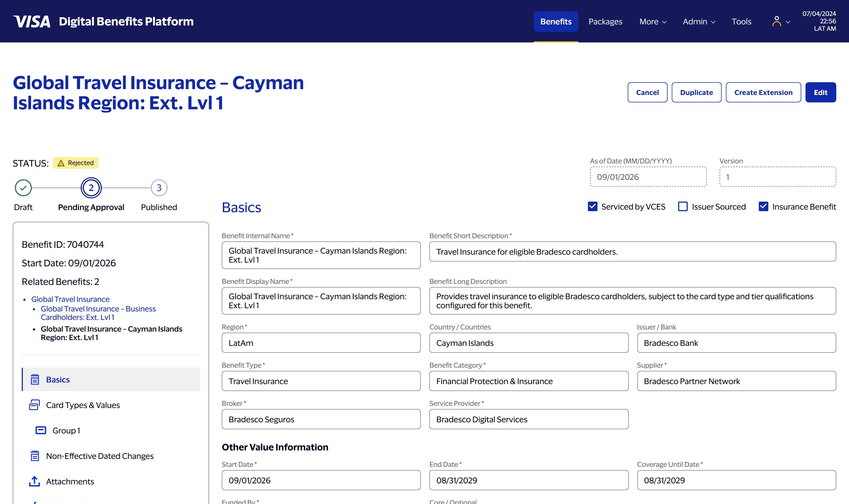849x504 pixels.
Task: Select Group 1 in side navigation
Action: [x=111, y=430]
